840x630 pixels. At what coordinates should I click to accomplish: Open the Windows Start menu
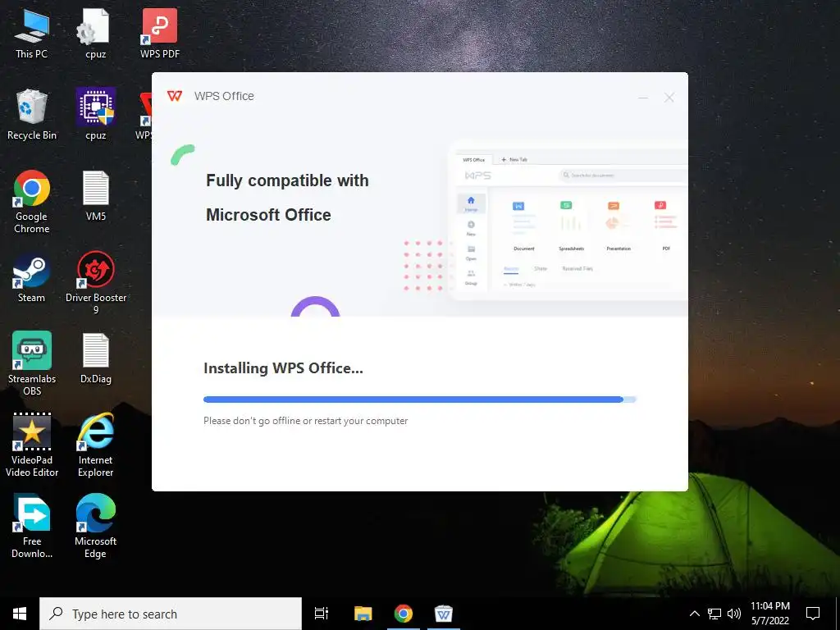20,614
